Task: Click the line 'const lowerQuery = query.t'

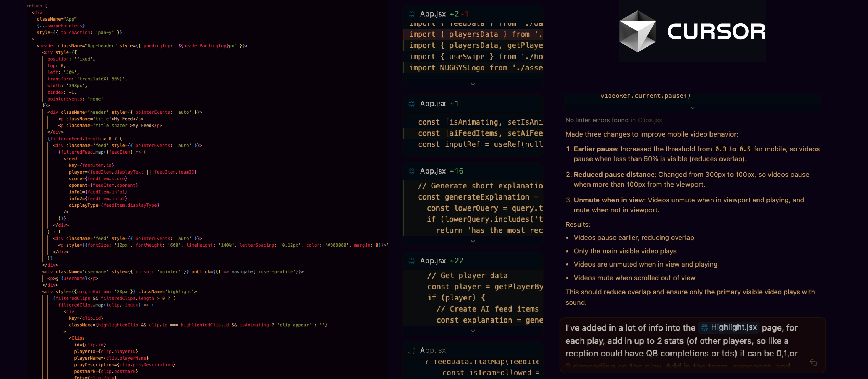Action: (x=485, y=208)
